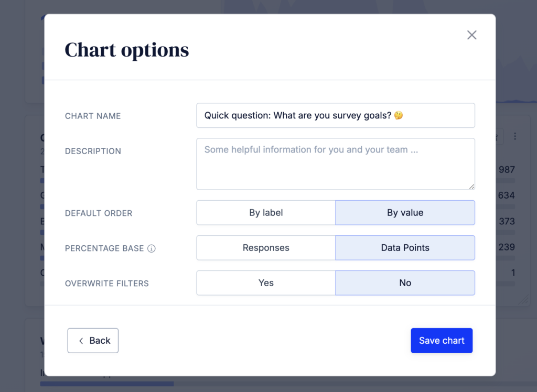This screenshot has width=537, height=392.
Task: Focus the Chart Name text field
Action: 336,115
